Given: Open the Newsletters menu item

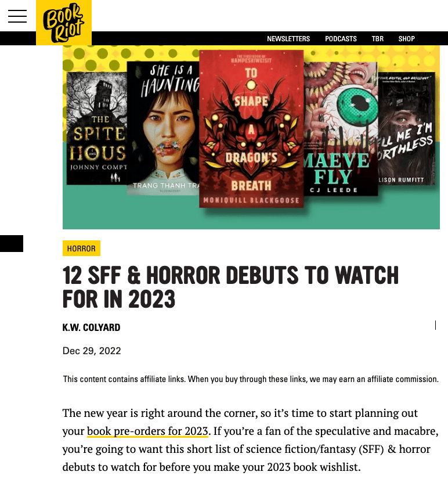Looking at the screenshot, I should pyautogui.click(x=288, y=39).
